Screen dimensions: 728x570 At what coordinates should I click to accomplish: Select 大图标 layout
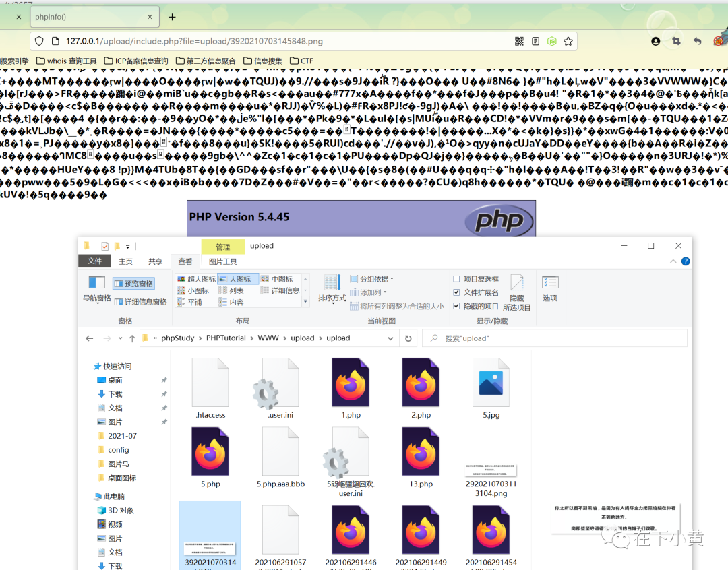point(238,279)
